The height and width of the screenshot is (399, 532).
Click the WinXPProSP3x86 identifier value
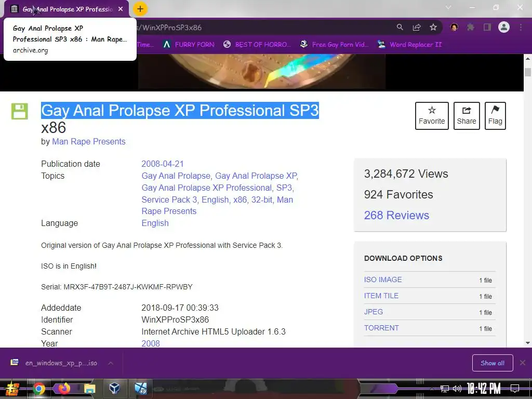point(175,320)
